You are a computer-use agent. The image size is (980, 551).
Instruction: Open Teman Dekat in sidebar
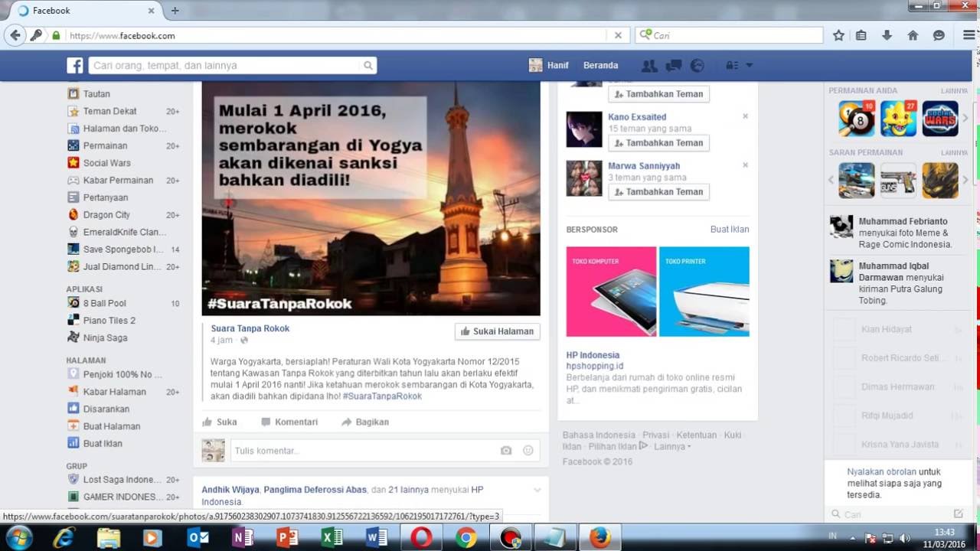coord(110,111)
